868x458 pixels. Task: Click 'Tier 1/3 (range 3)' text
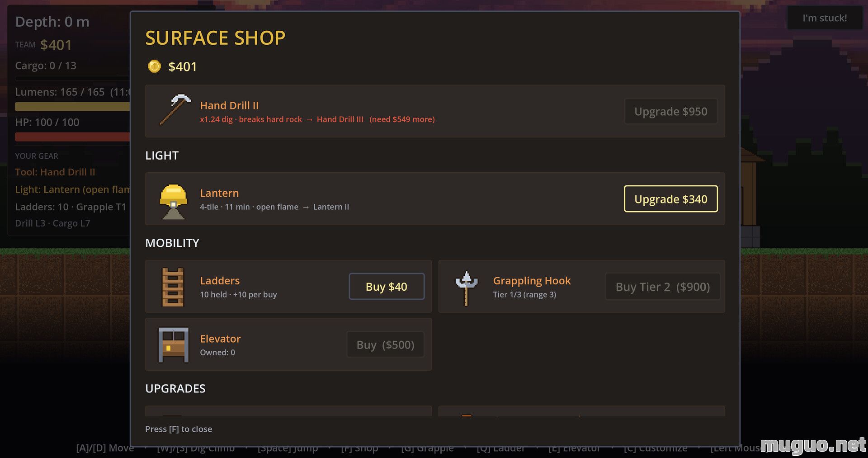coord(524,295)
